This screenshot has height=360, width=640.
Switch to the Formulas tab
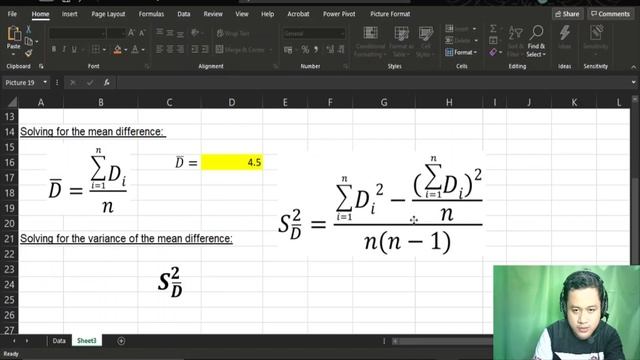click(x=151, y=14)
